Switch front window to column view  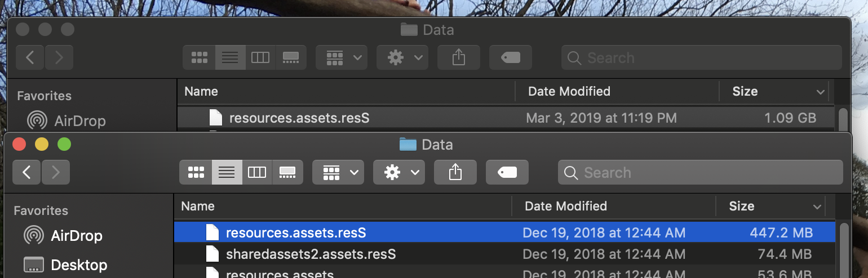pyautogui.click(x=257, y=173)
